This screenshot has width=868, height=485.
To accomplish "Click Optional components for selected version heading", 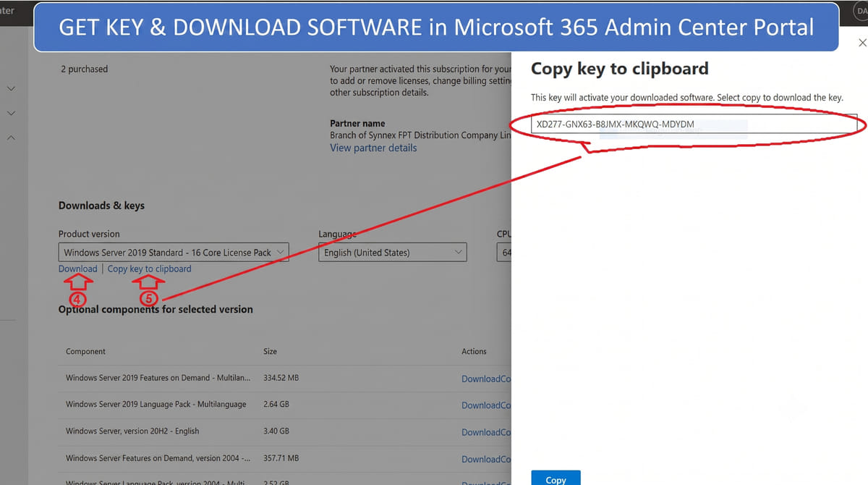I will 156,309.
